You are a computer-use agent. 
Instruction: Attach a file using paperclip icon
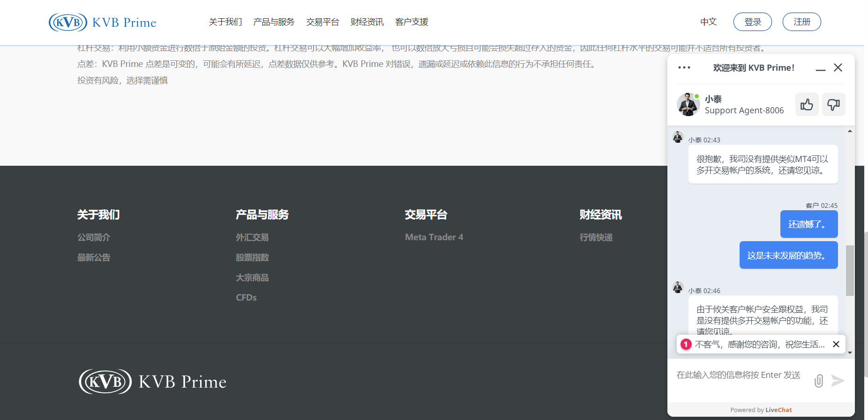(x=819, y=381)
